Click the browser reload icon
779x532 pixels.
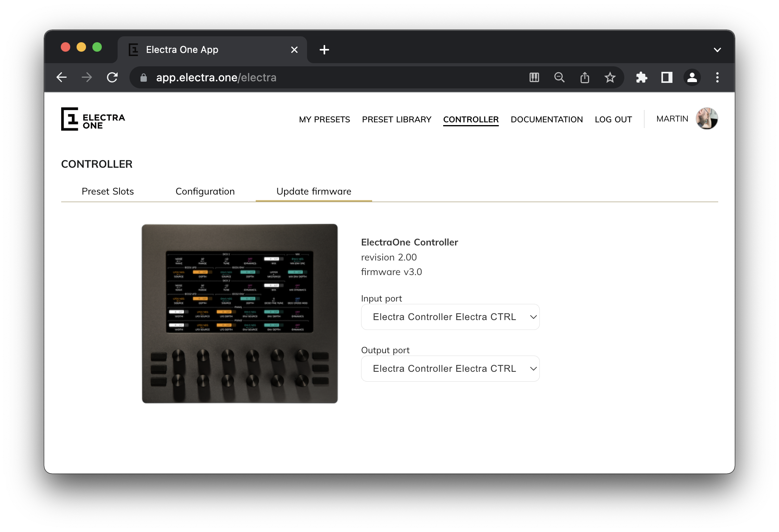point(112,77)
